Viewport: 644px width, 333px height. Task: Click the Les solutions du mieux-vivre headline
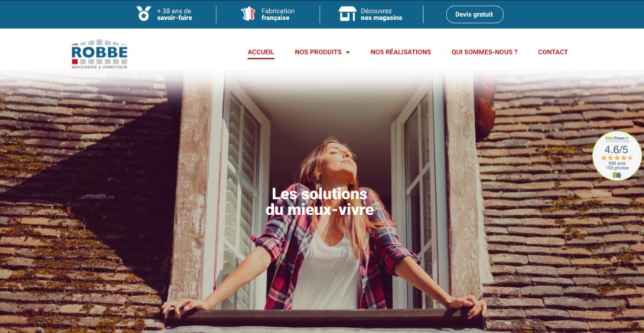(320, 201)
